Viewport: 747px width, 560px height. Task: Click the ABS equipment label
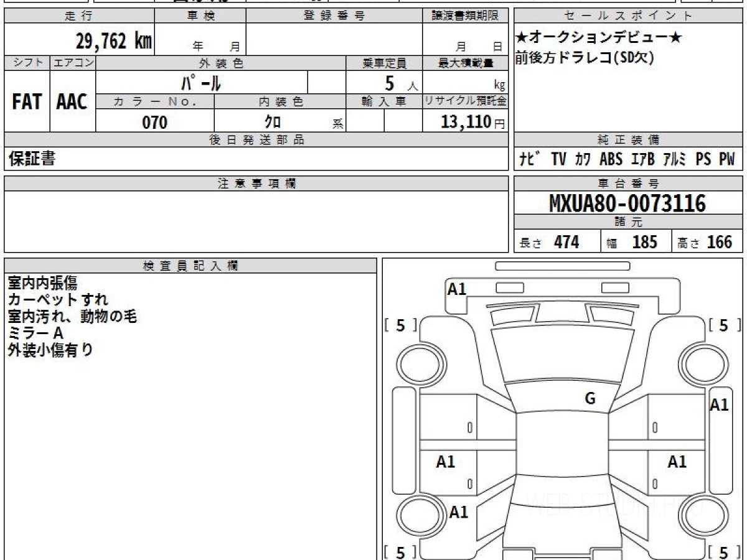pyautogui.click(x=611, y=160)
